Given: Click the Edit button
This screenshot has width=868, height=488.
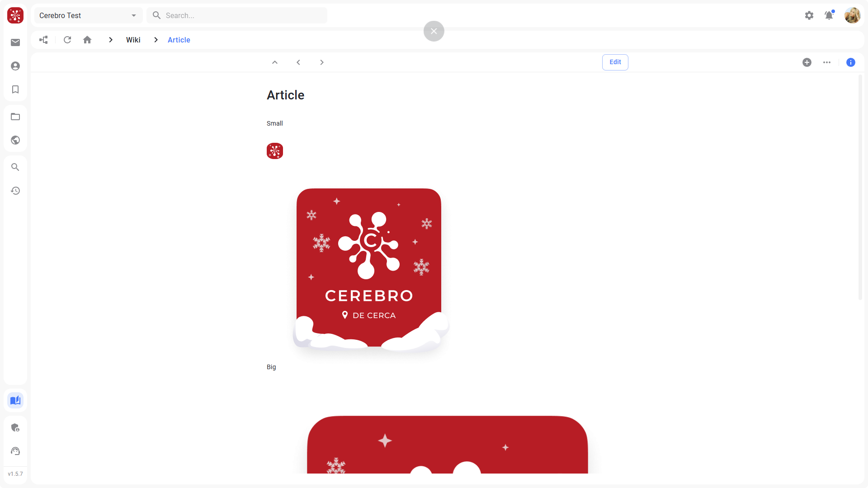Looking at the screenshot, I should [x=615, y=62].
